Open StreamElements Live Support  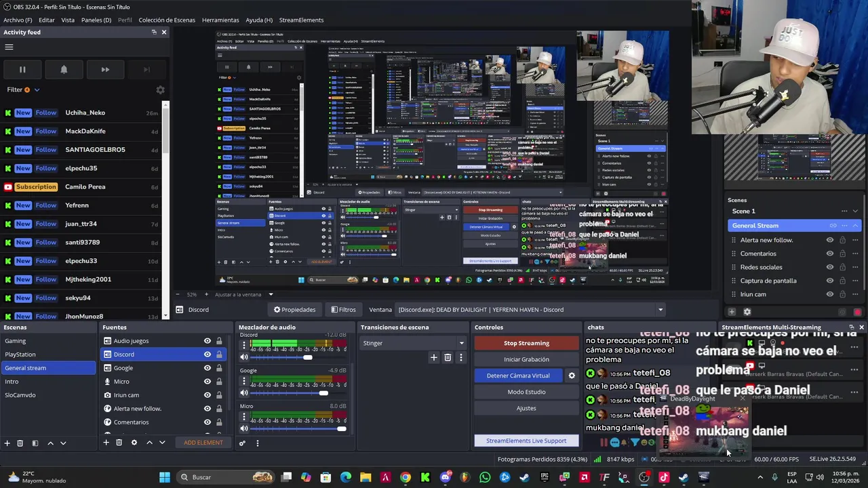tap(526, 441)
